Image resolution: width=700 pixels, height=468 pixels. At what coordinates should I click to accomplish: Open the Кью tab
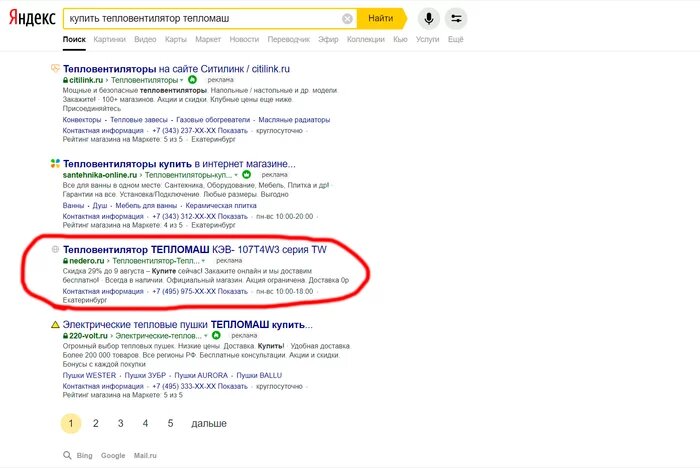click(400, 39)
